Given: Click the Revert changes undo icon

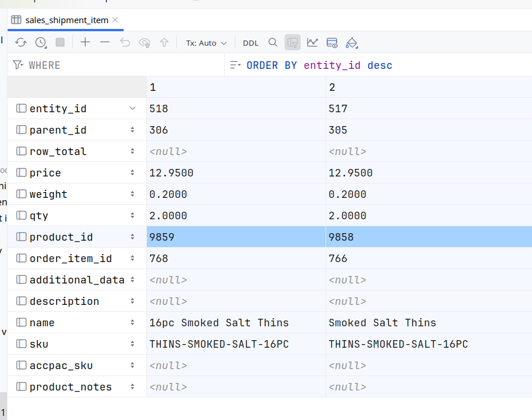Looking at the screenshot, I should (125, 42).
